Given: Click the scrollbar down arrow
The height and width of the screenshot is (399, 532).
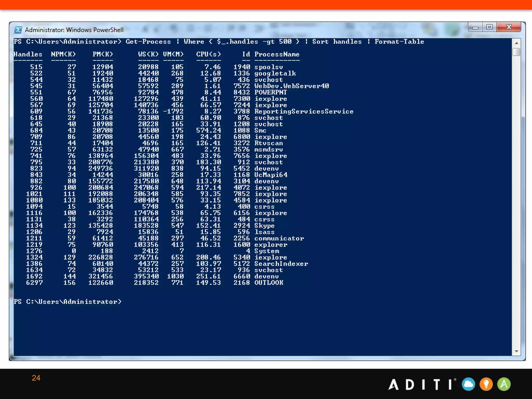Looking at the screenshot, I should click(x=516, y=351).
